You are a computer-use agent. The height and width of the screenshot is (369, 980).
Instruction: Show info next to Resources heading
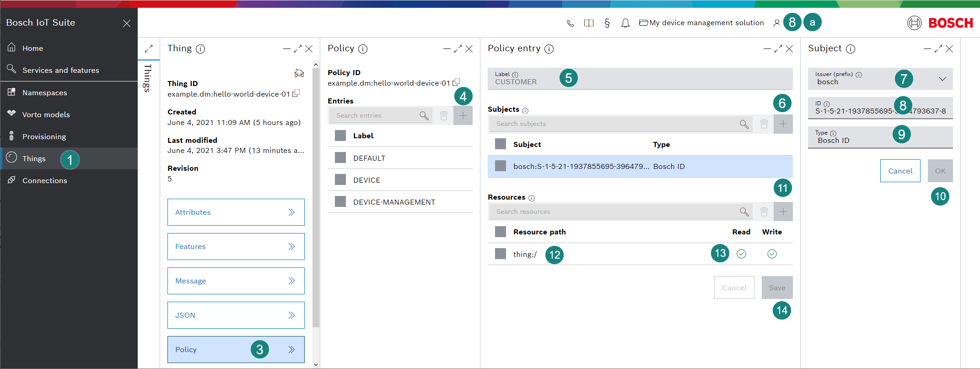click(532, 198)
